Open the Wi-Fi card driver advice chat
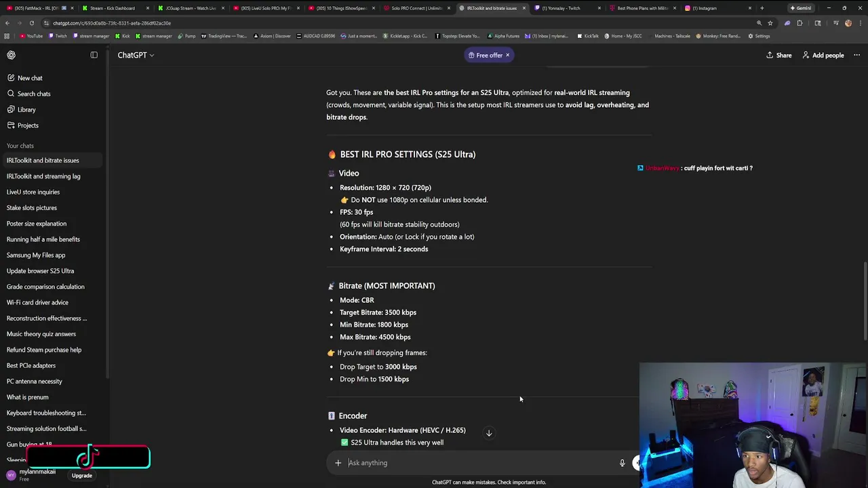 [53, 302]
